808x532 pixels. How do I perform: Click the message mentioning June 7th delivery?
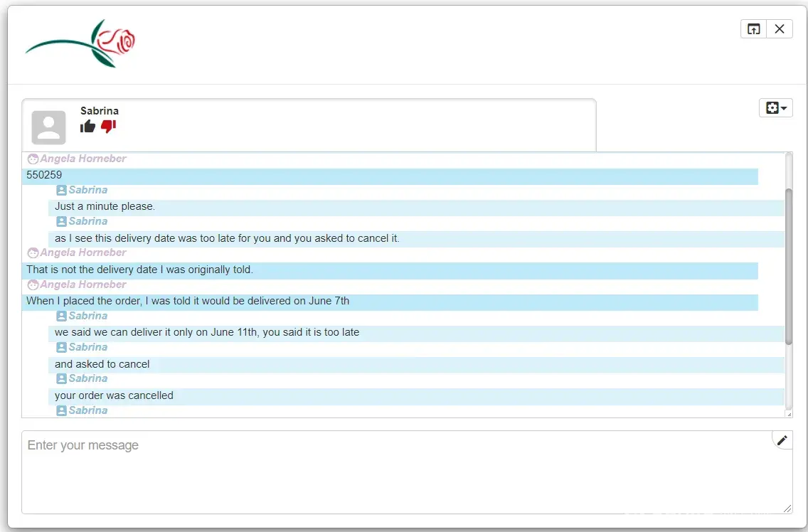[188, 301]
